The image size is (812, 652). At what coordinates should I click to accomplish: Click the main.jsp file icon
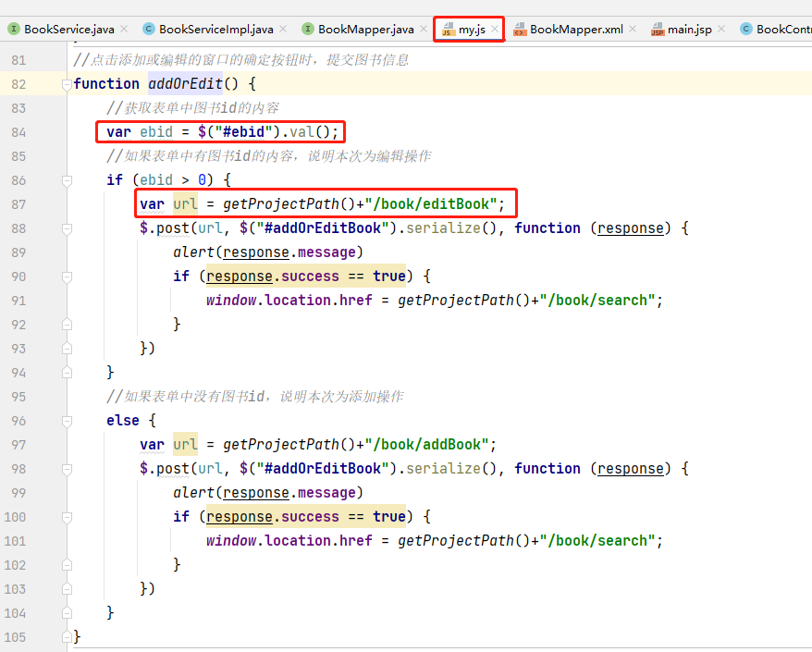tap(658, 30)
